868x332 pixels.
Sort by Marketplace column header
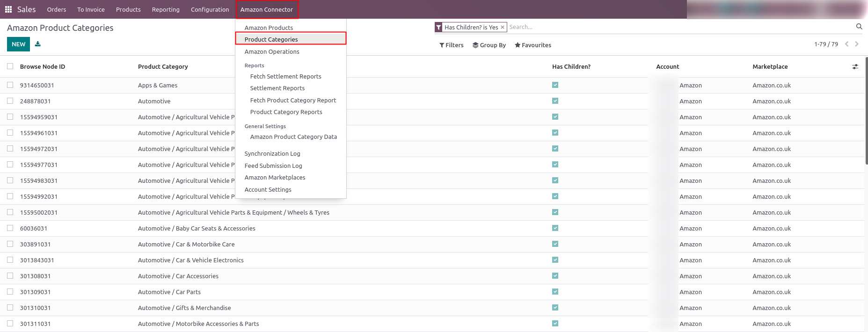(x=770, y=66)
